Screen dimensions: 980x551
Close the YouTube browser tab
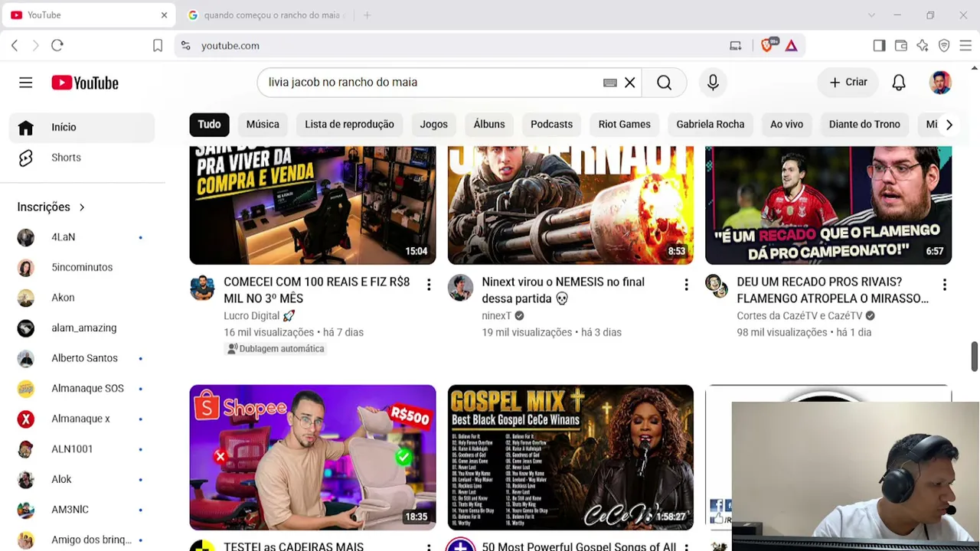coord(164,15)
